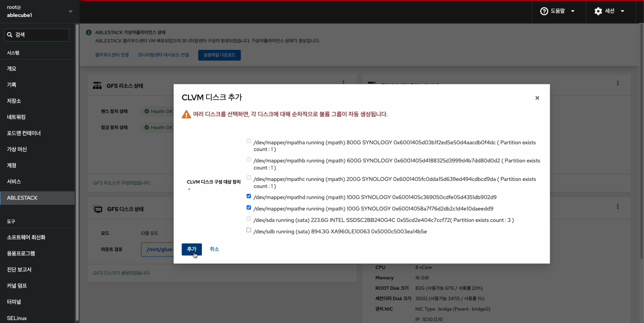Click the 검색 search field
Image resolution: width=644 pixels, height=323 pixels.
(37, 35)
